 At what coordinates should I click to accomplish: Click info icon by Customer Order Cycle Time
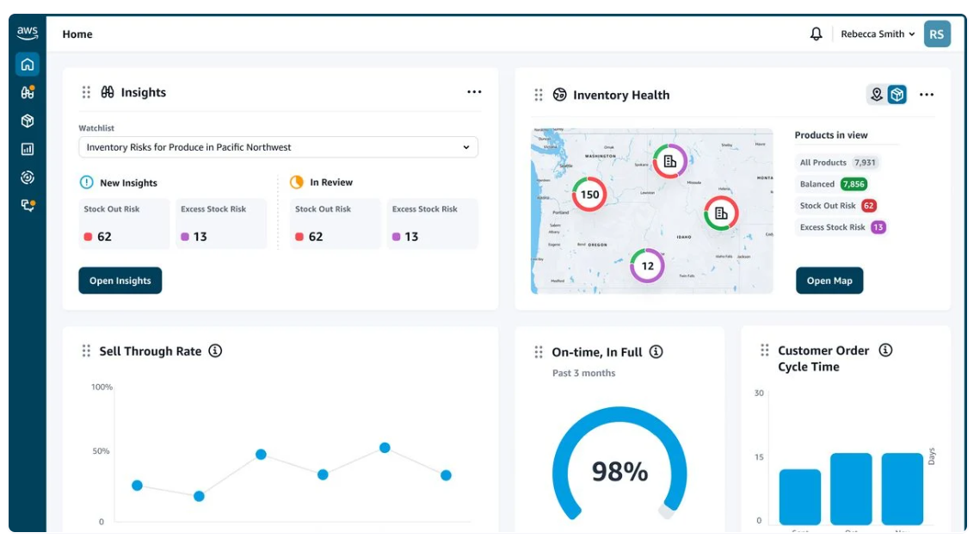tap(885, 350)
